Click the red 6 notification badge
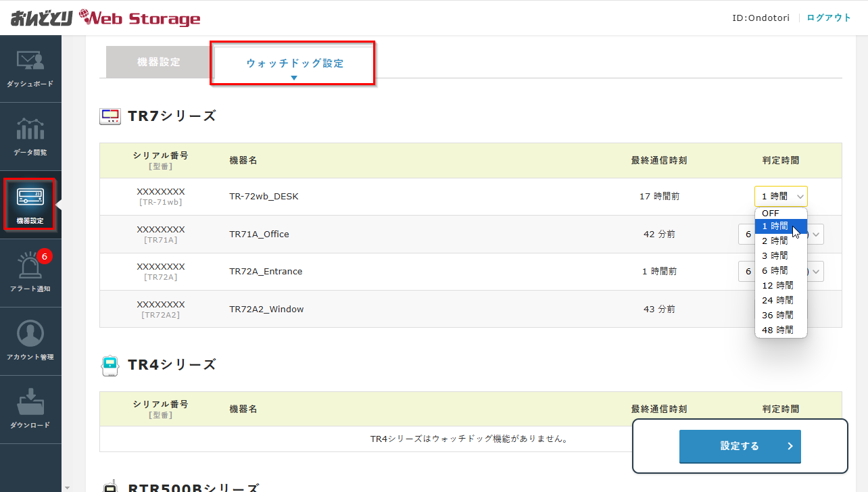Screen dimensions: 868x492 coord(44,256)
